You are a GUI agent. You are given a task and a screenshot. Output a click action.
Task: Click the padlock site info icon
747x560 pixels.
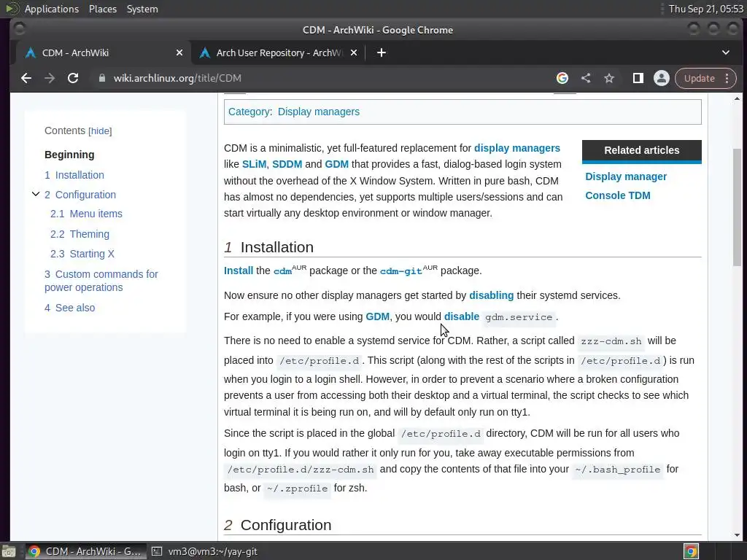[x=101, y=78]
